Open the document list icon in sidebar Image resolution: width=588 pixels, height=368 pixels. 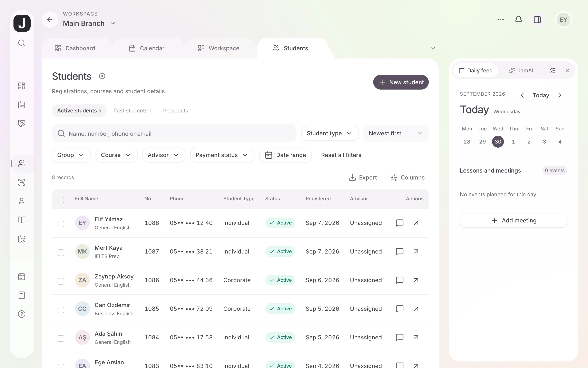pyautogui.click(x=22, y=295)
